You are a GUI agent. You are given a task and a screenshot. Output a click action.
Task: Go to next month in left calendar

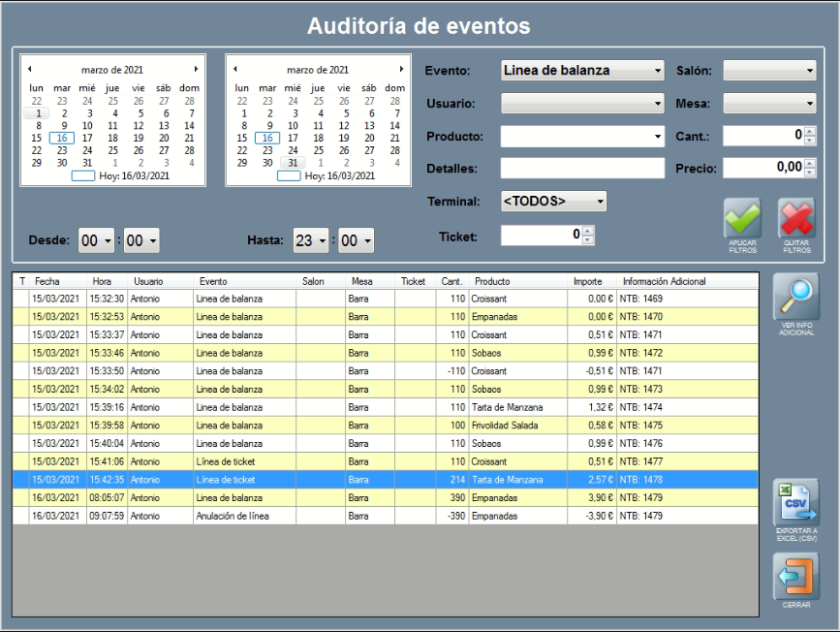click(196, 70)
